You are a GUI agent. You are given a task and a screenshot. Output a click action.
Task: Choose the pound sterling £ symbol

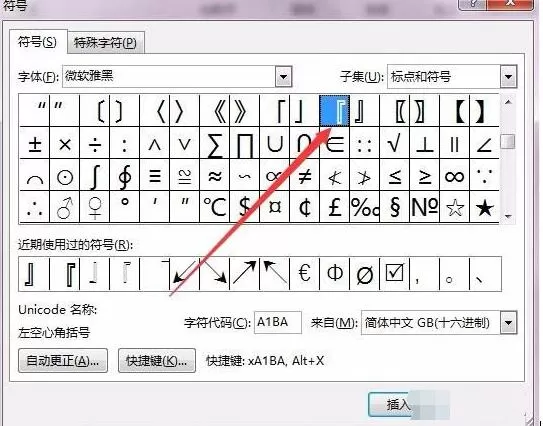pos(335,207)
